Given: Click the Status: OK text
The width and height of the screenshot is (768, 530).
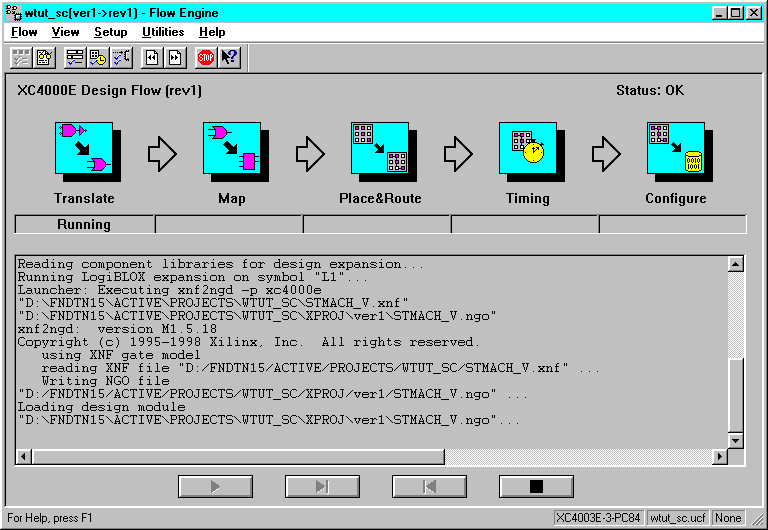Looking at the screenshot, I should [650, 91].
